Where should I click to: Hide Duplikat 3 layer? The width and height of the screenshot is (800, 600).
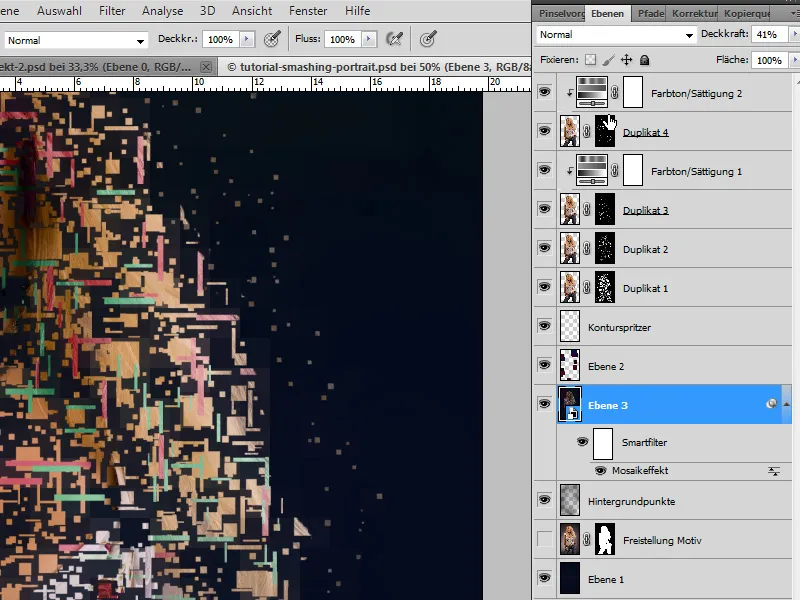coord(544,209)
